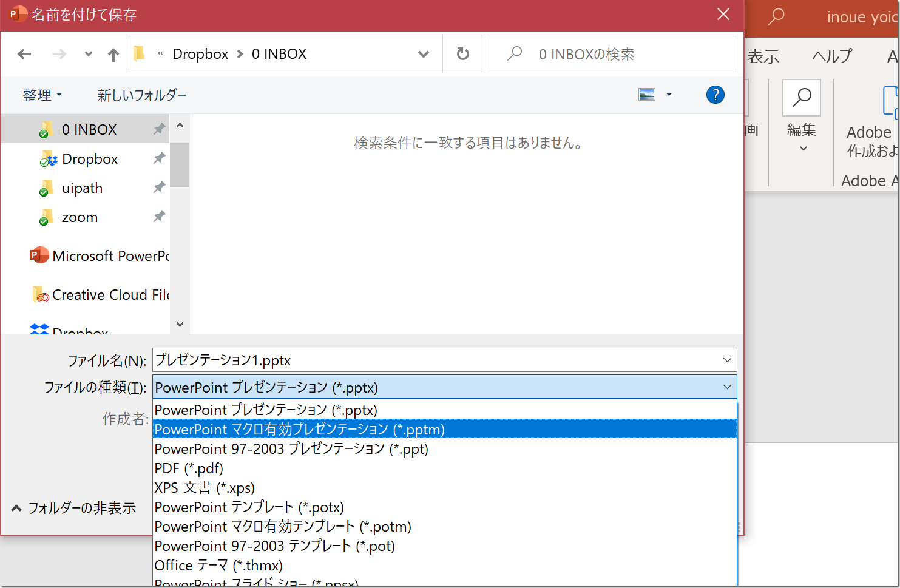Viewport: 900px width, 588px height.
Task: Select the zoom folder in sidebar
Action: tap(86, 217)
